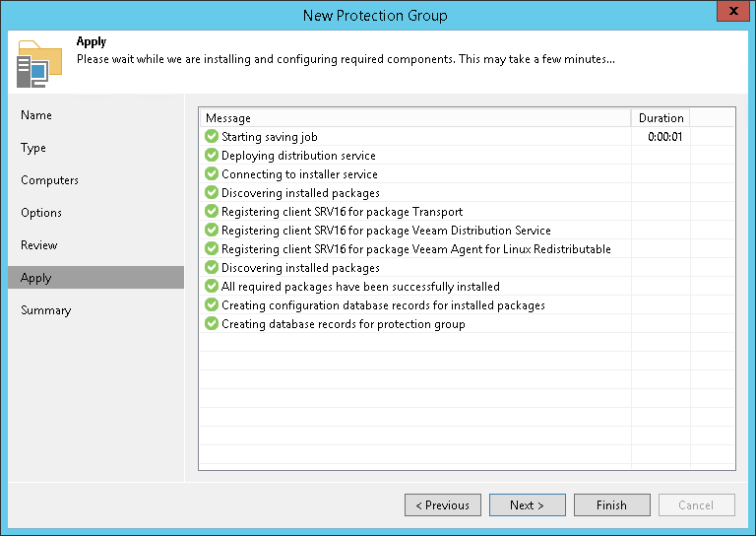Click check icon for Creating database records row
The image size is (756, 536).
212,323
